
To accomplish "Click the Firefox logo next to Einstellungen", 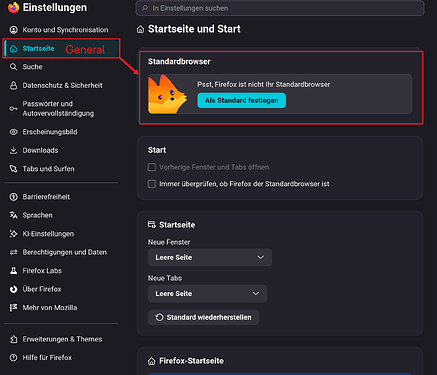I will pos(13,7).
